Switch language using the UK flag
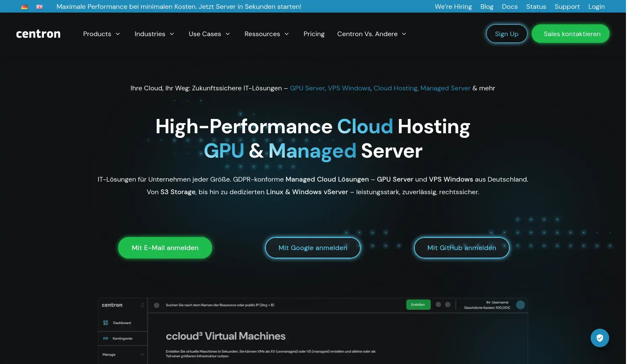Viewport: 631px width, 364px height. tap(40, 7)
